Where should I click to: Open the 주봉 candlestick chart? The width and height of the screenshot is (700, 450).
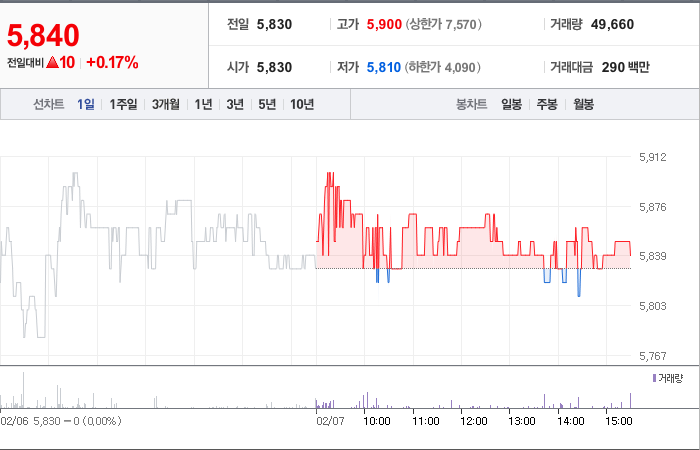click(x=547, y=104)
